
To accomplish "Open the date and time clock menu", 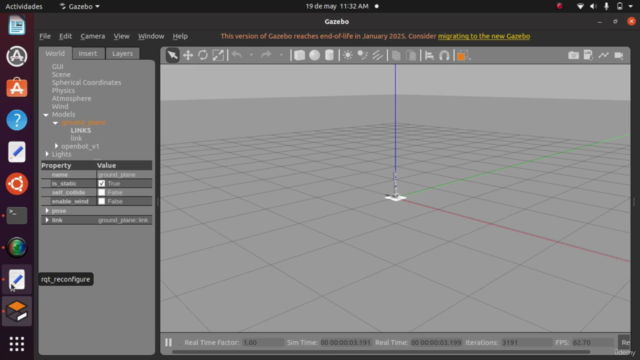I will (x=337, y=6).
